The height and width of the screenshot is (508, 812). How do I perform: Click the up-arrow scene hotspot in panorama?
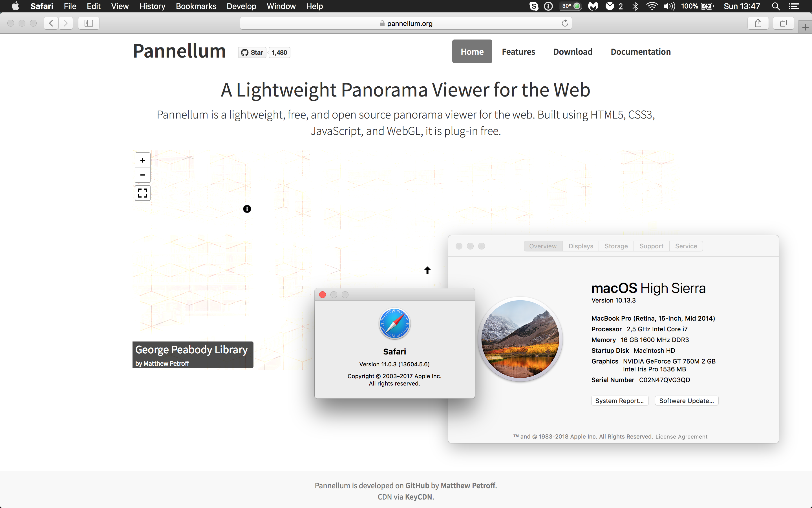pos(427,270)
